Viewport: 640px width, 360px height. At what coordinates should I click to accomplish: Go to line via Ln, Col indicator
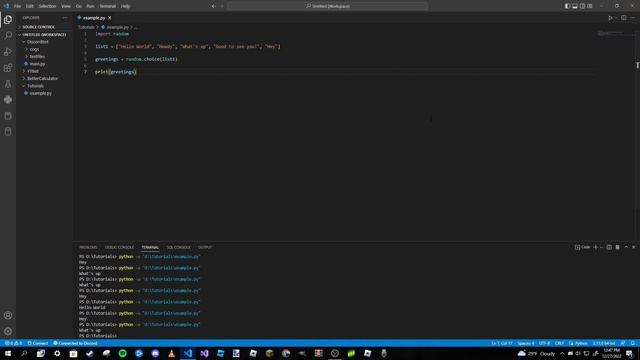click(502, 343)
